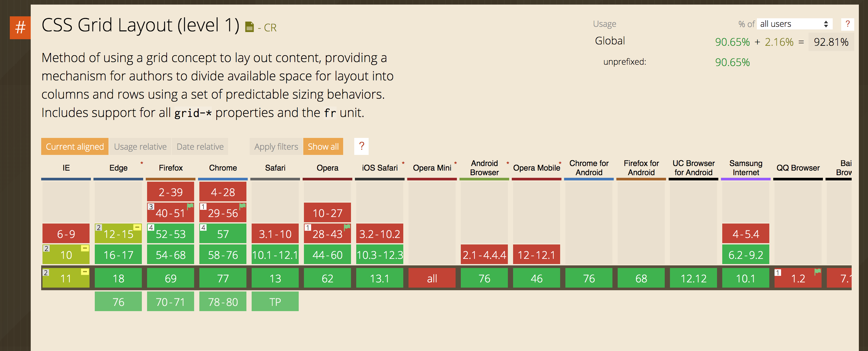Viewport: 868px width, 351px height.
Task: Switch to Date relative view
Action: (x=200, y=146)
